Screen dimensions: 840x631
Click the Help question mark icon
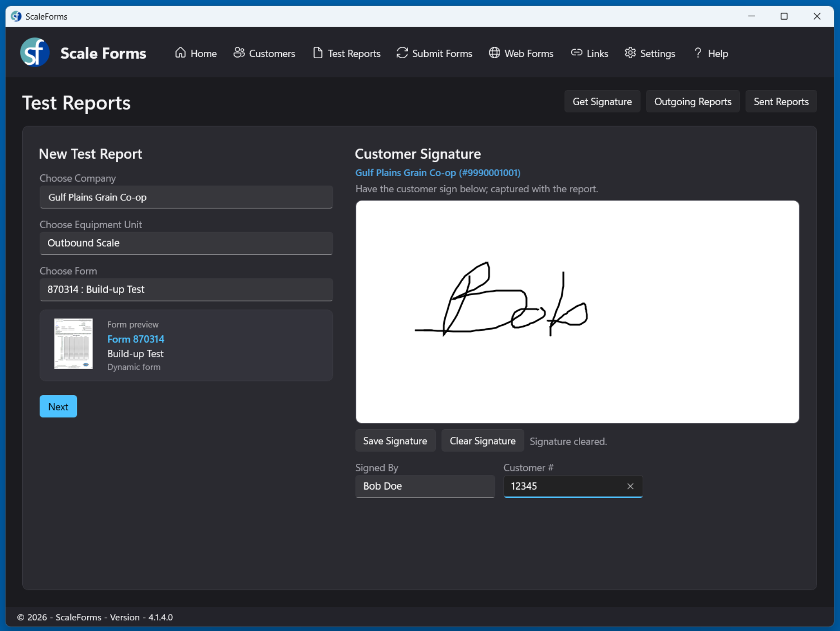click(698, 53)
